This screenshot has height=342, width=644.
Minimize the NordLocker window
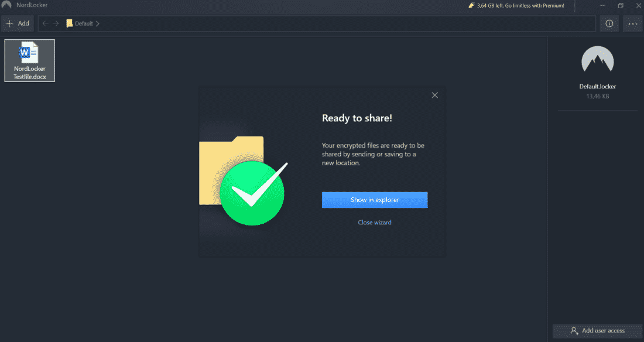tap(602, 5)
